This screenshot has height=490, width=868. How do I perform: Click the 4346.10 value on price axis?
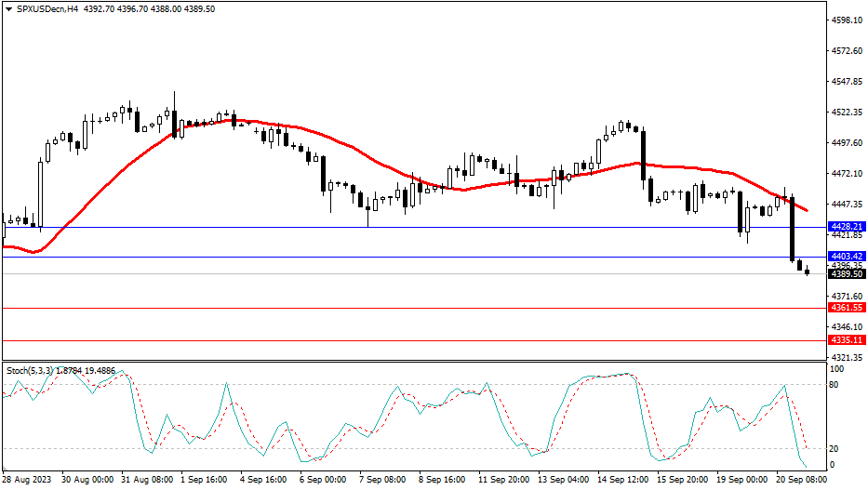point(848,327)
